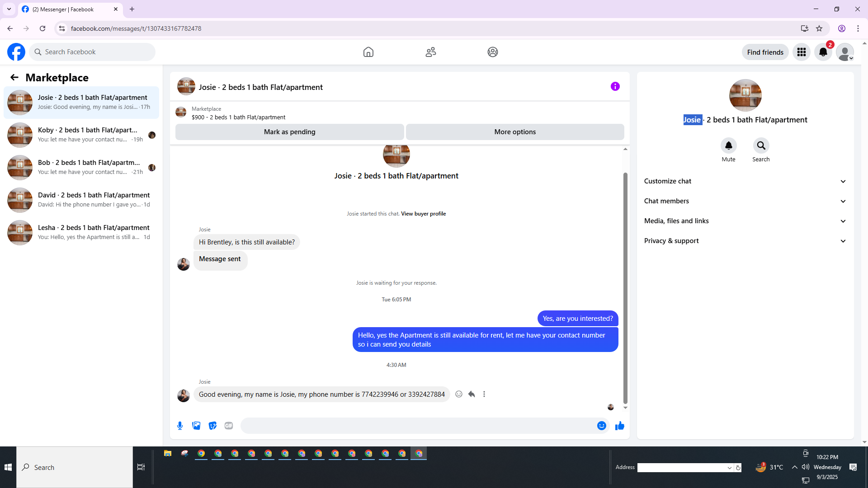View site information icon in address bar
This screenshot has width=868, height=488.
coord(62,28)
